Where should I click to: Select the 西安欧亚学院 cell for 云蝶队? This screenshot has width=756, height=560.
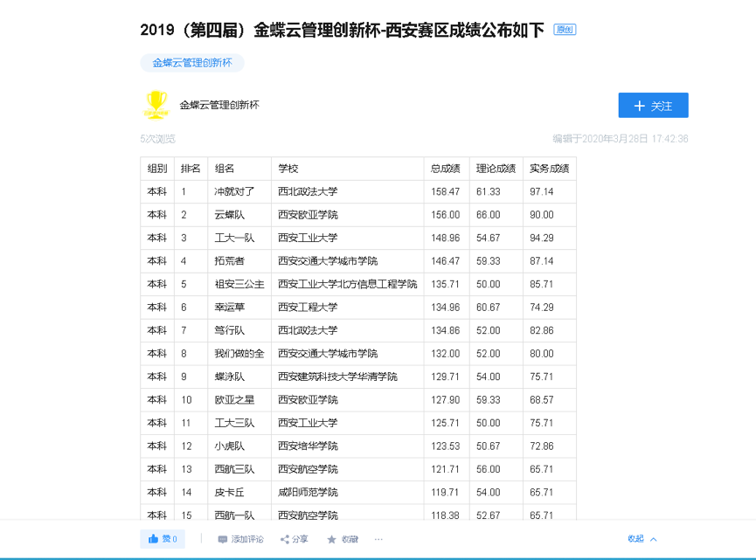[308, 215]
